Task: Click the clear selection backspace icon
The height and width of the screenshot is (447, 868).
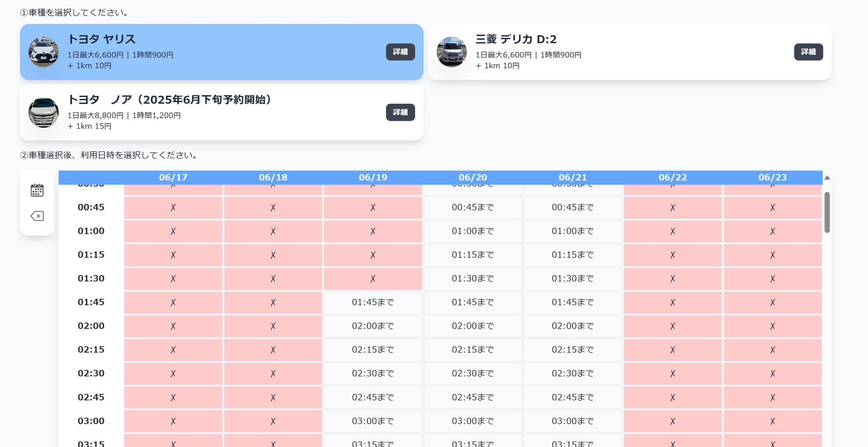Action: coord(37,216)
